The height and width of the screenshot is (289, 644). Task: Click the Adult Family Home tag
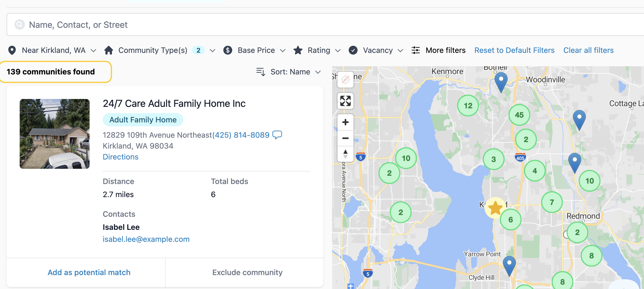click(143, 120)
